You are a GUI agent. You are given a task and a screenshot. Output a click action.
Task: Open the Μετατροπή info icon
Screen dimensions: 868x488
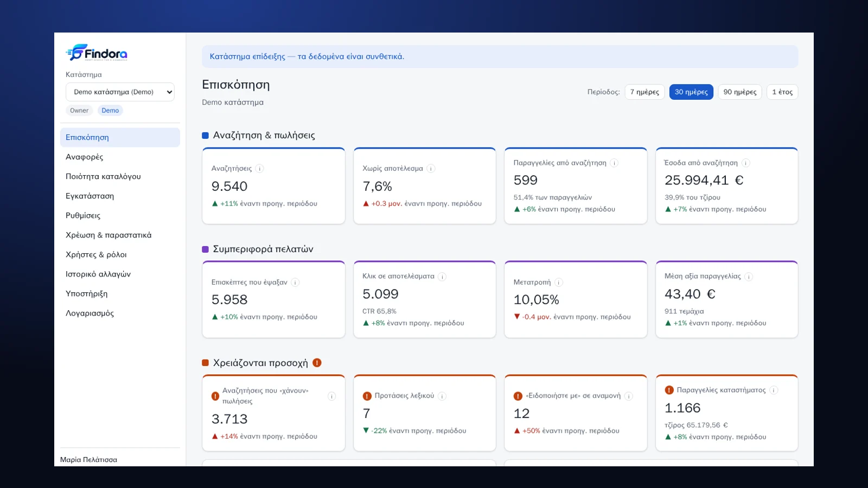coord(559,282)
